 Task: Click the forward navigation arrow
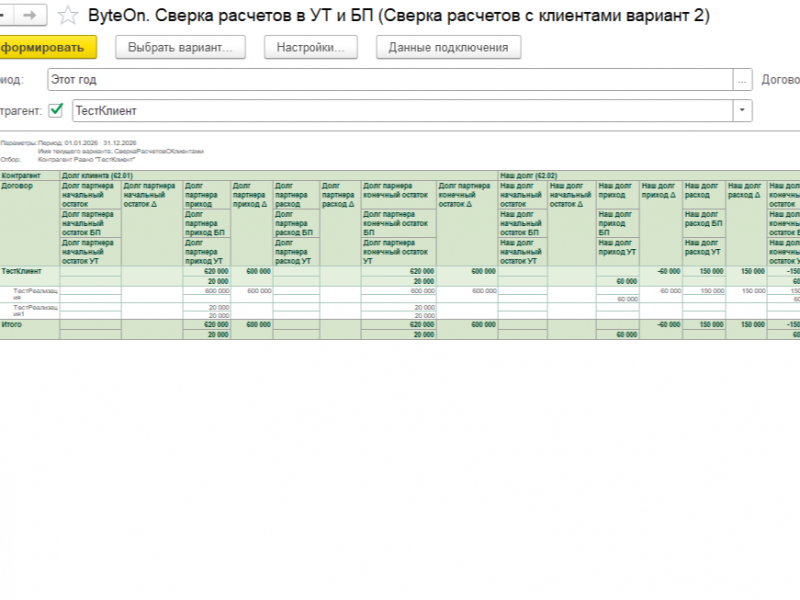click(30, 15)
